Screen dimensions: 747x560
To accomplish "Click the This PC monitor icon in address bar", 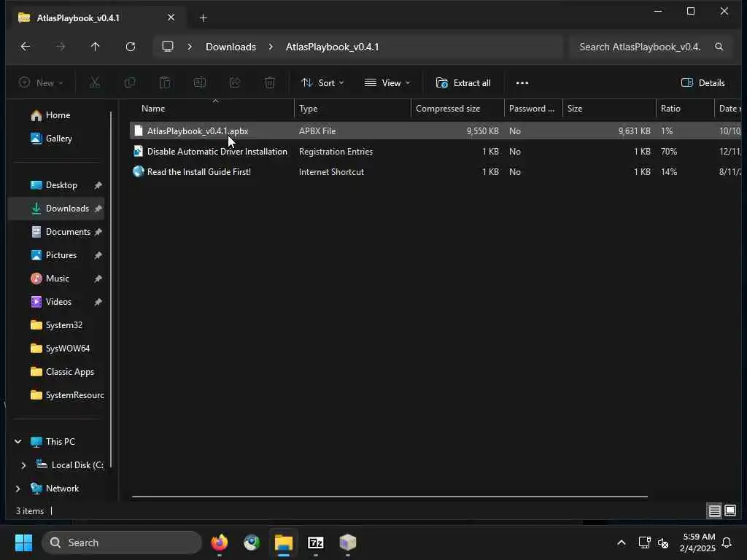I will pos(168,47).
